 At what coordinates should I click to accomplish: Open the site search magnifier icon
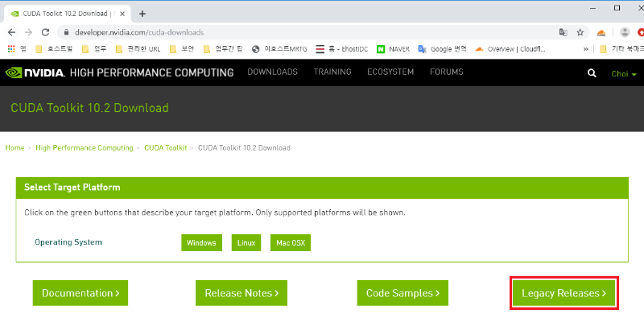coord(592,73)
